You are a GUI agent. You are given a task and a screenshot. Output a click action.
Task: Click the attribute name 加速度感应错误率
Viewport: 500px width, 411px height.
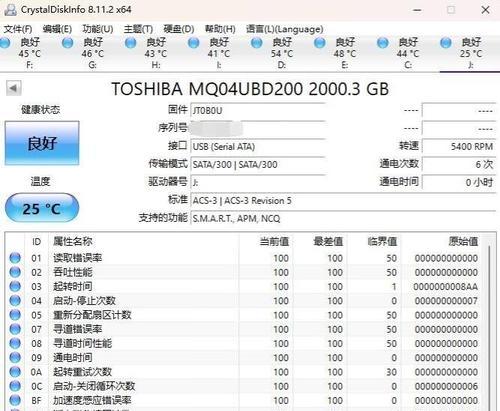pyautogui.click(x=92, y=400)
